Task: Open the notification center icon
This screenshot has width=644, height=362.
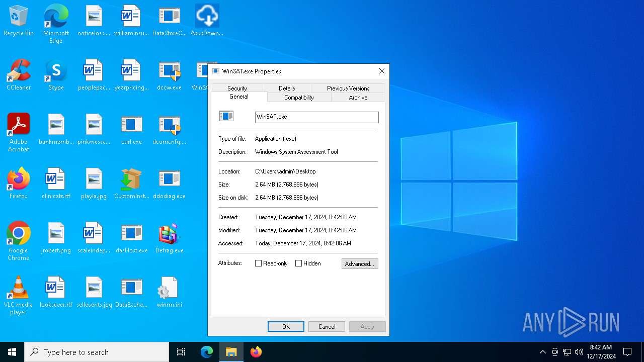Action: 627,352
